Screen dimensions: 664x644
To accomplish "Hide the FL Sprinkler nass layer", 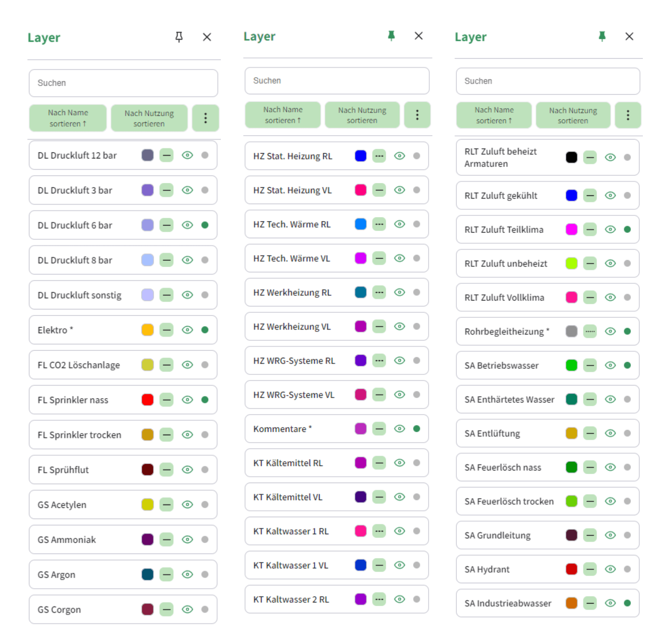I will [x=187, y=400].
